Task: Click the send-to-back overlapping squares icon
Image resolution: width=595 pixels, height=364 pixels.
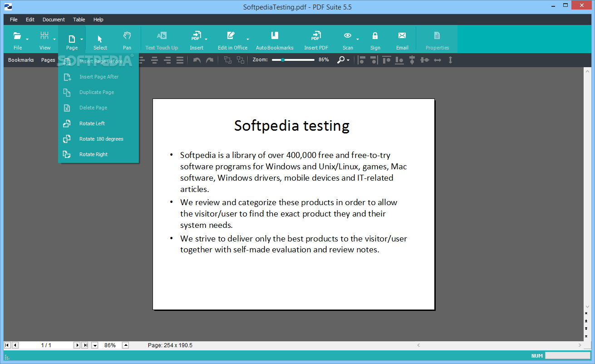Action: [x=241, y=60]
